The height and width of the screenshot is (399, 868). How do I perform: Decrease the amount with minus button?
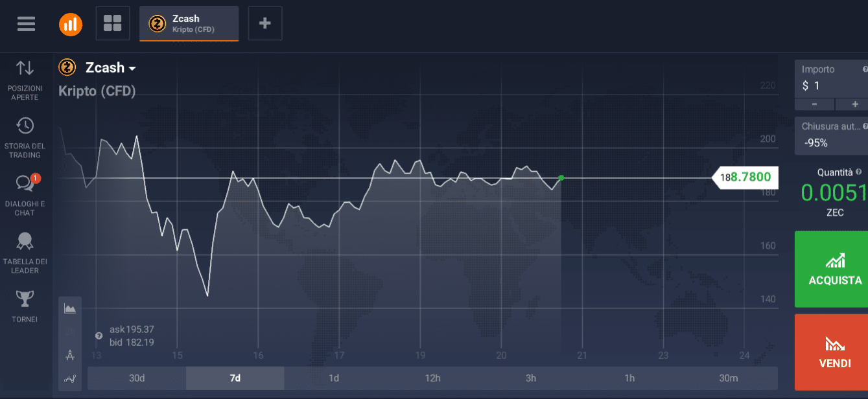pos(814,105)
